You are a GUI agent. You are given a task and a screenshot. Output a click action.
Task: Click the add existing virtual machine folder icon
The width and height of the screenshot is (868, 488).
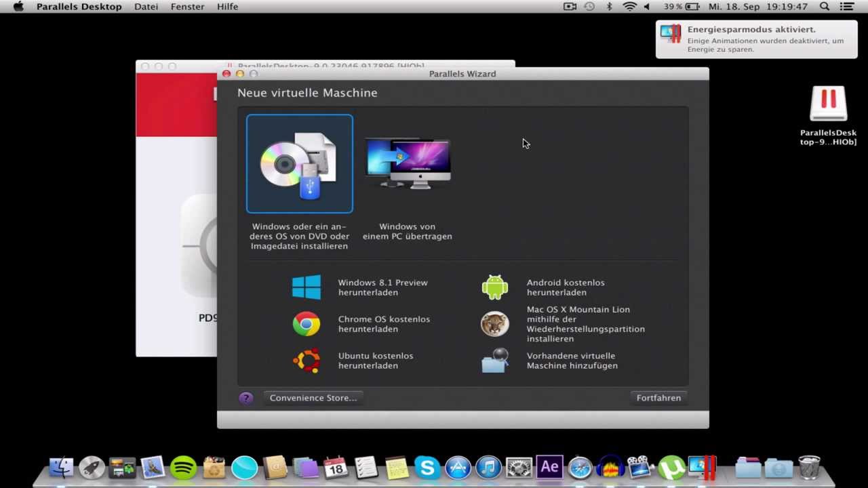click(495, 361)
